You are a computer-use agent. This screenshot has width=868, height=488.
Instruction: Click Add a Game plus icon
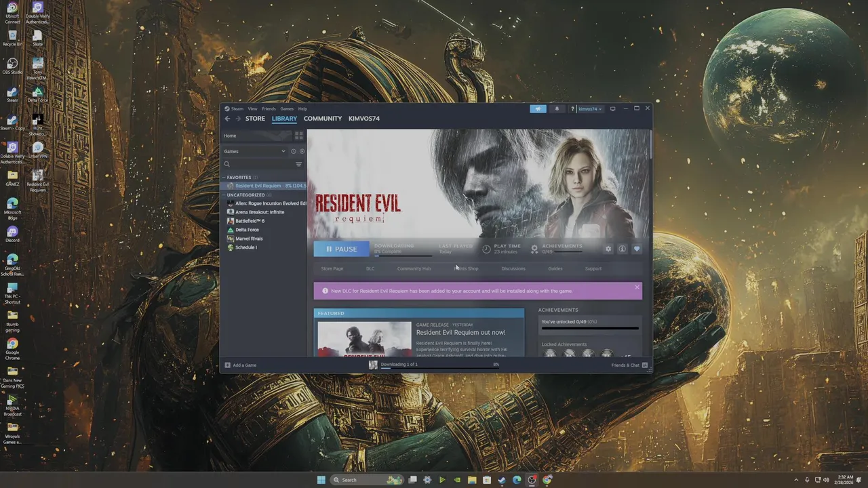pos(228,365)
